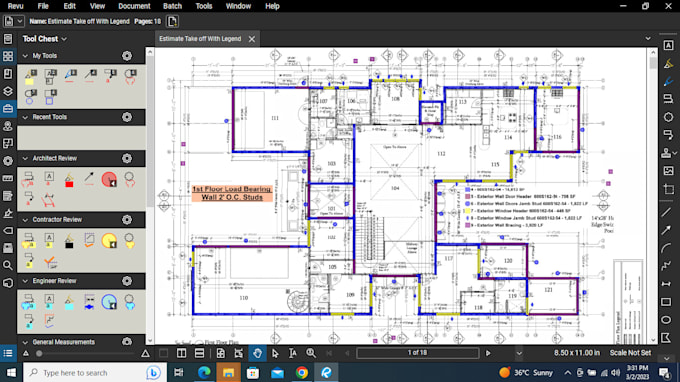The image size is (680, 382).
Task: Activate the Select arrow cursor tool
Action: pos(275,353)
